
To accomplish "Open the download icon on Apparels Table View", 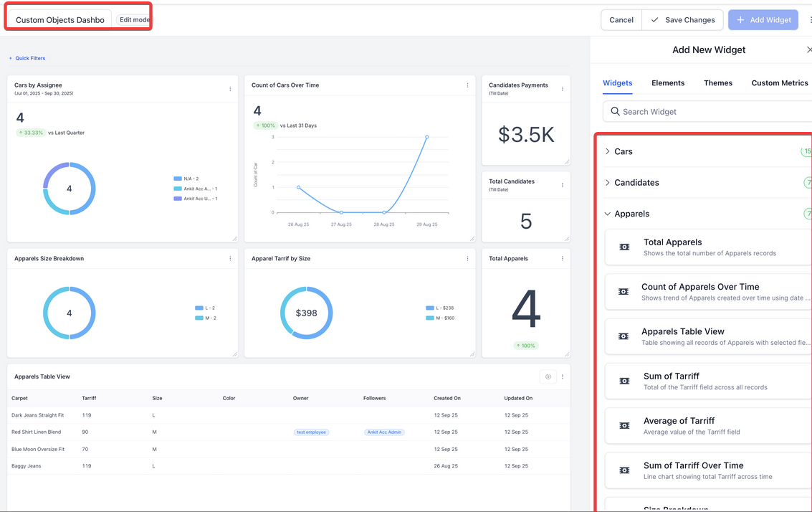I will tap(548, 376).
